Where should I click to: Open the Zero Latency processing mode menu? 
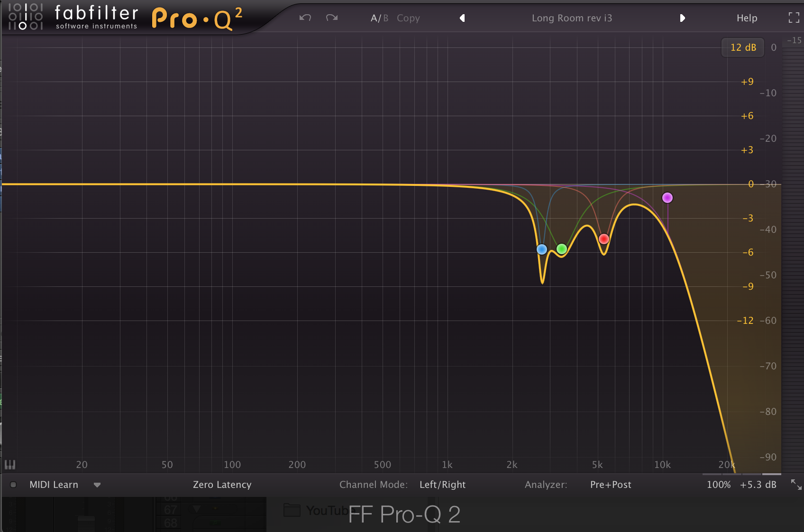click(x=222, y=485)
